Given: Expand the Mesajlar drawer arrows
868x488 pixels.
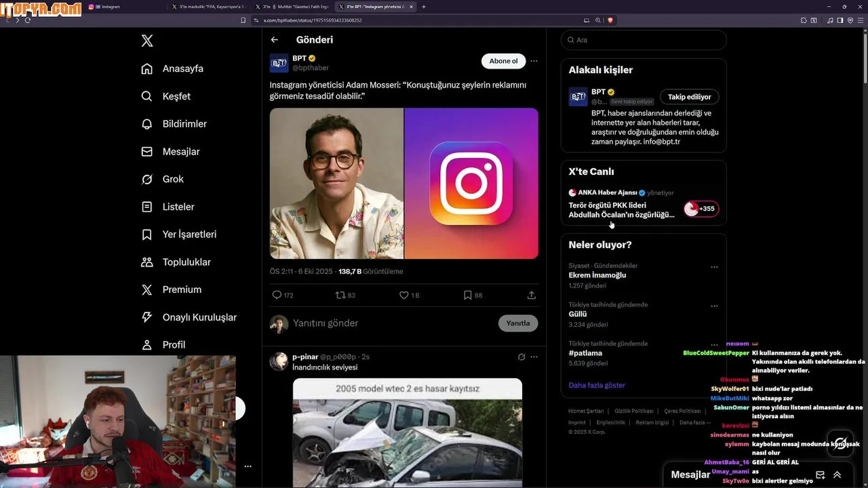Looking at the screenshot, I should [837, 475].
